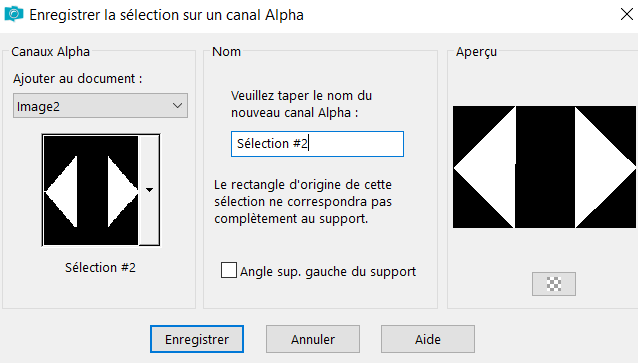This screenshot has height=363, width=638.
Task: Open the Image2 document dropdown
Action: click(x=100, y=106)
